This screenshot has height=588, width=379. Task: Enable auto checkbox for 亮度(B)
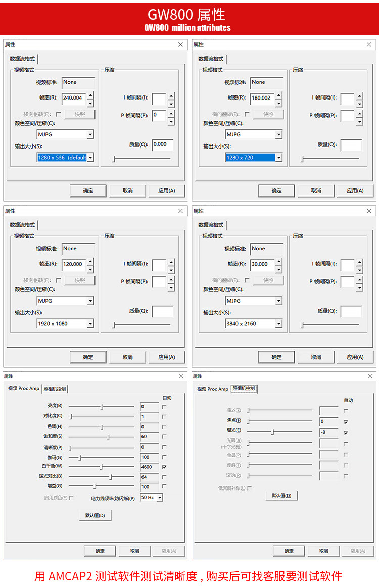coord(164,407)
